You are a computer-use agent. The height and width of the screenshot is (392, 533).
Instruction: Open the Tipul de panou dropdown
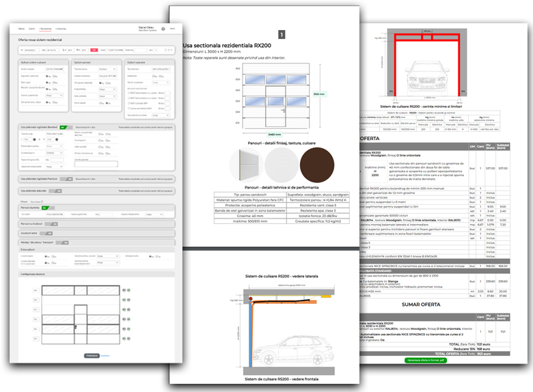[x=107, y=69]
